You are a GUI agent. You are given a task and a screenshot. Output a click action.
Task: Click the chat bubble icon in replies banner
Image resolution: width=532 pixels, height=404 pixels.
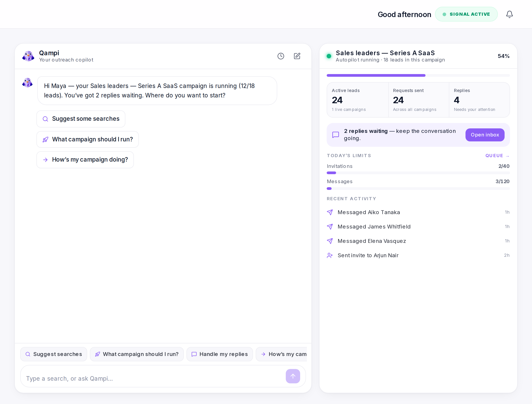pos(336,135)
